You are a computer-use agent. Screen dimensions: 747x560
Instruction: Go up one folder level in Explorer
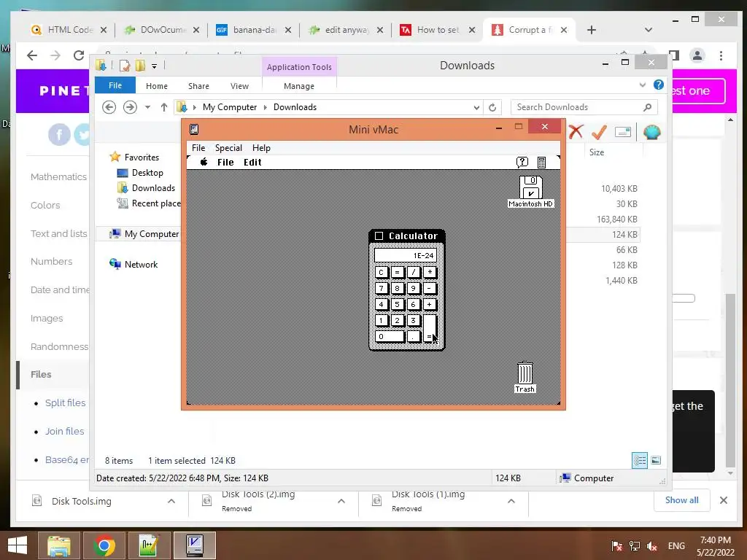164,107
